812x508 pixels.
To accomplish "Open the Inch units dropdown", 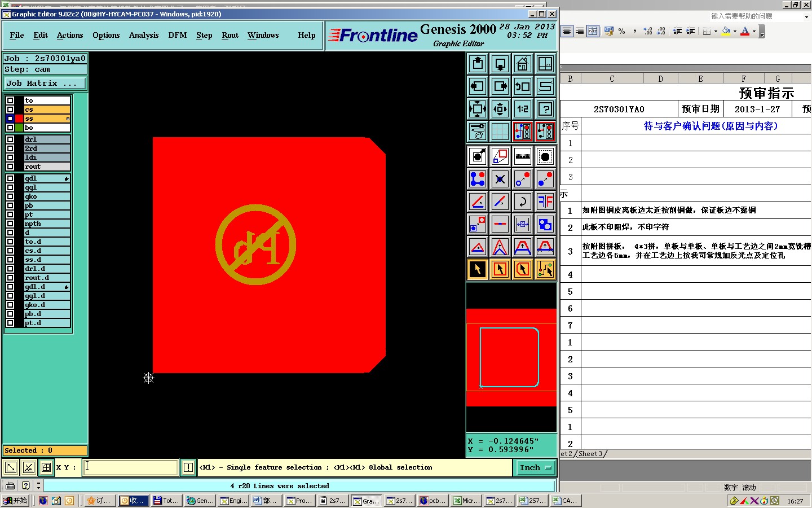I will (x=535, y=467).
